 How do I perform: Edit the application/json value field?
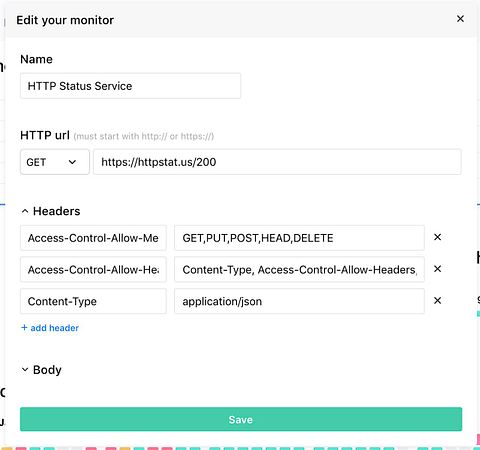(299, 301)
